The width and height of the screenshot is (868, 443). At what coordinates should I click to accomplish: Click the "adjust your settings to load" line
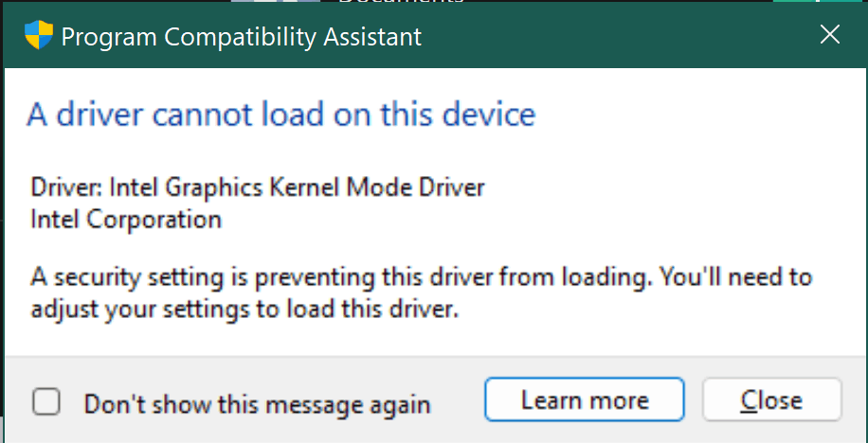click(x=244, y=310)
